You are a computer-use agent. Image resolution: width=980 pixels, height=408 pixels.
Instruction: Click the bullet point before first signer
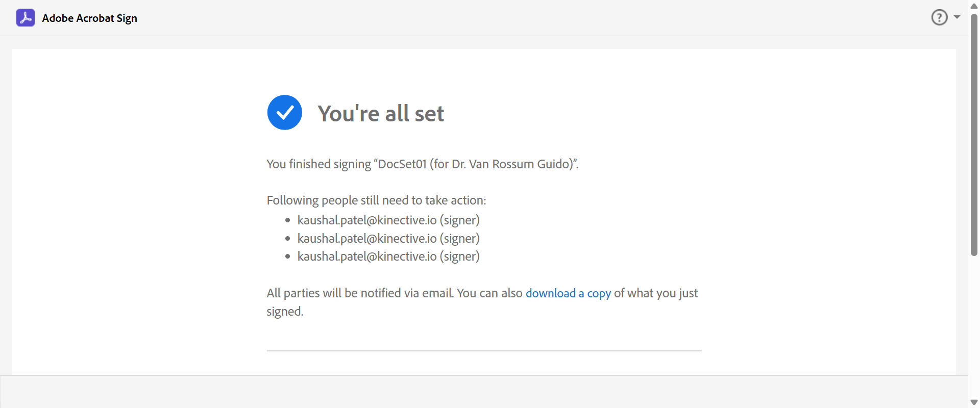pos(288,220)
